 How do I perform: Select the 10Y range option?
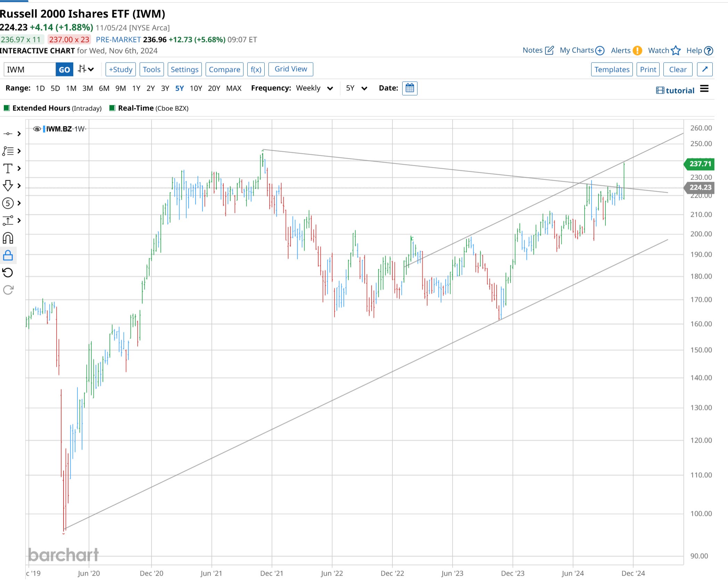coord(196,88)
